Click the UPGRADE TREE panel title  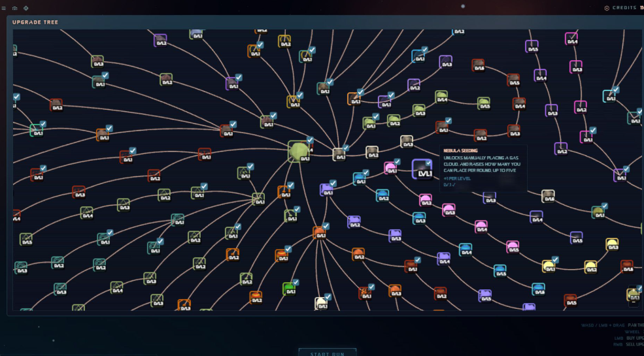point(35,22)
